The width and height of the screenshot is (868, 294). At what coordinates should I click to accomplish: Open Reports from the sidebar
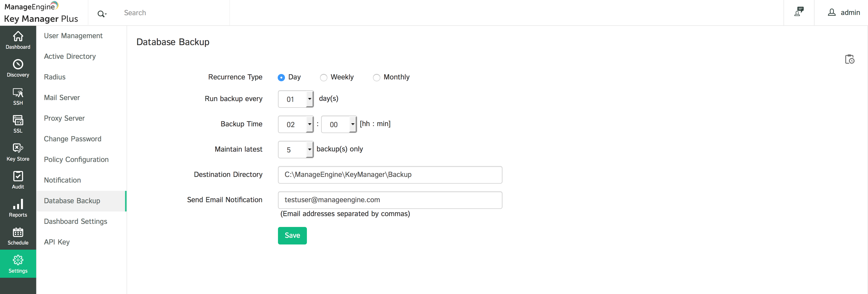click(x=18, y=208)
